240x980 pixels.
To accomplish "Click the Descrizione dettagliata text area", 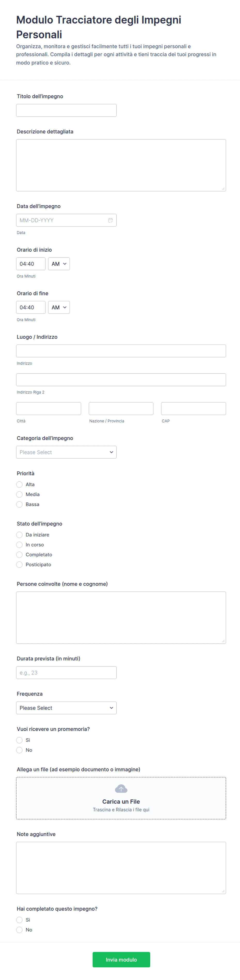I will tap(121, 165).
